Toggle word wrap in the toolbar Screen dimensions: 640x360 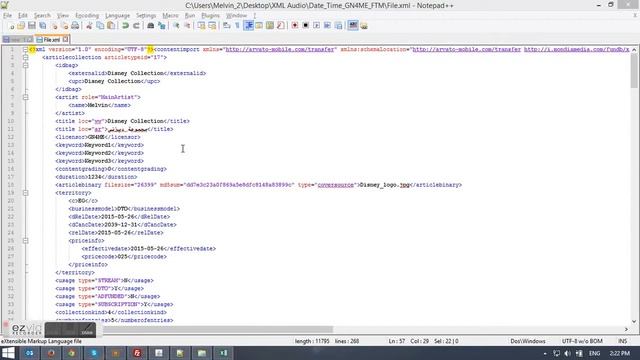pyautogui.click(x=227, y=26)
